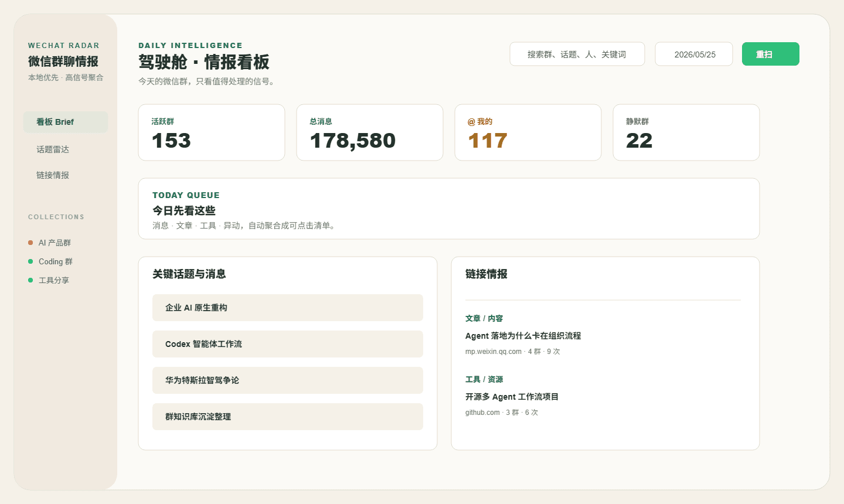Click the 文章 / 内容 category label

tap(484, 318)
